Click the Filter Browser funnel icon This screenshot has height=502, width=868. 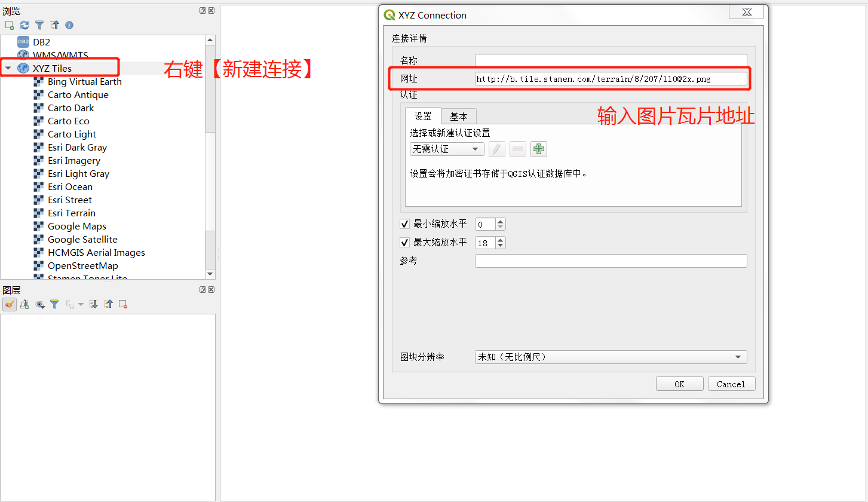point(39,25)
